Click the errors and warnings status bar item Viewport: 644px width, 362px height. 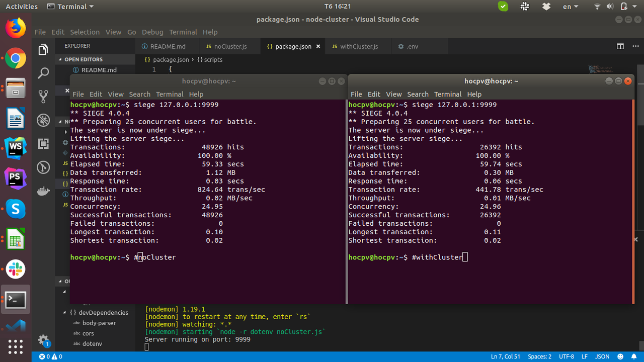[50, 356]
